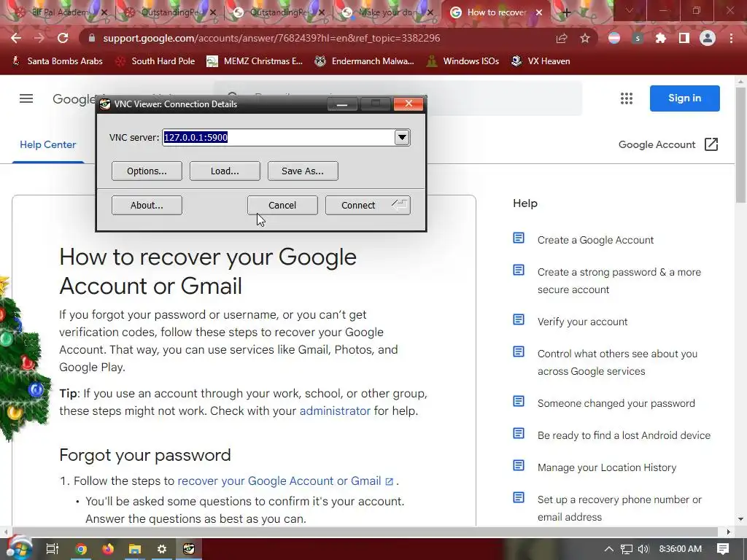Click the Windows Start button

click(19, 549)
